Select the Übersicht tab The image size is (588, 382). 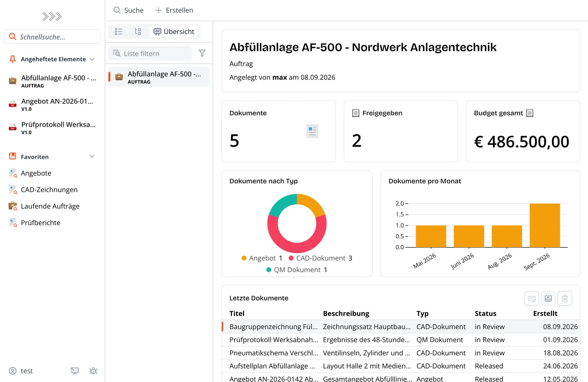[x=174, y=32]
